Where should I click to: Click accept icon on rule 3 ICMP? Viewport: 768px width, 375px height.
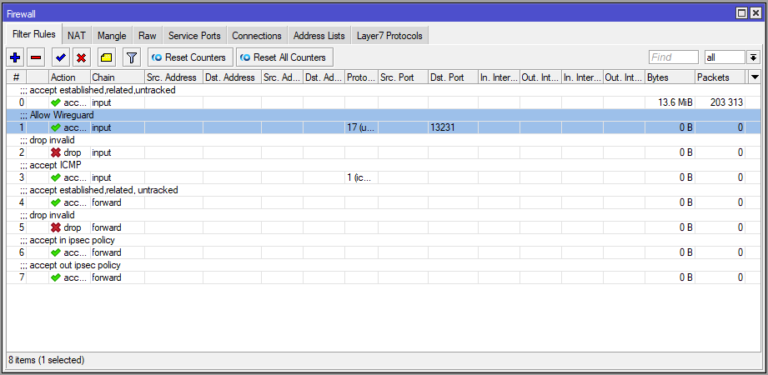tap(55, 178)
